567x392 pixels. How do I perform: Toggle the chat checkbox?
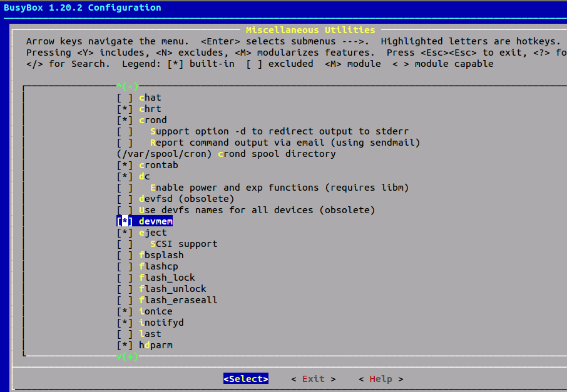(125, 98)
